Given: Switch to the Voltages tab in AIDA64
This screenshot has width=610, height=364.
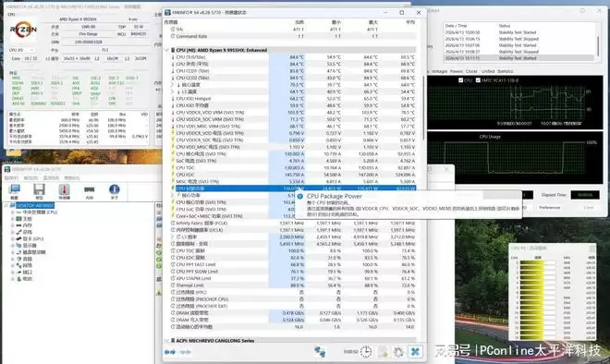Looking at the screenshot, I should 439,71.
